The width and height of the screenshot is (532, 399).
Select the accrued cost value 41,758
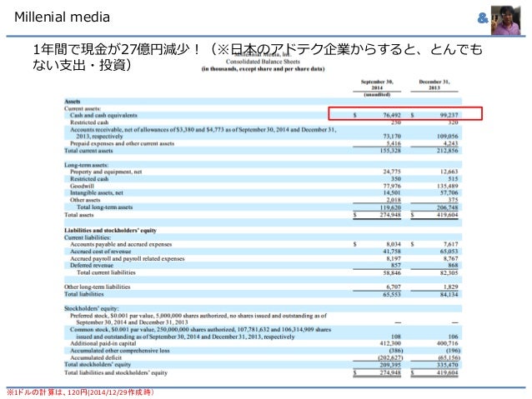pos(392,252)
